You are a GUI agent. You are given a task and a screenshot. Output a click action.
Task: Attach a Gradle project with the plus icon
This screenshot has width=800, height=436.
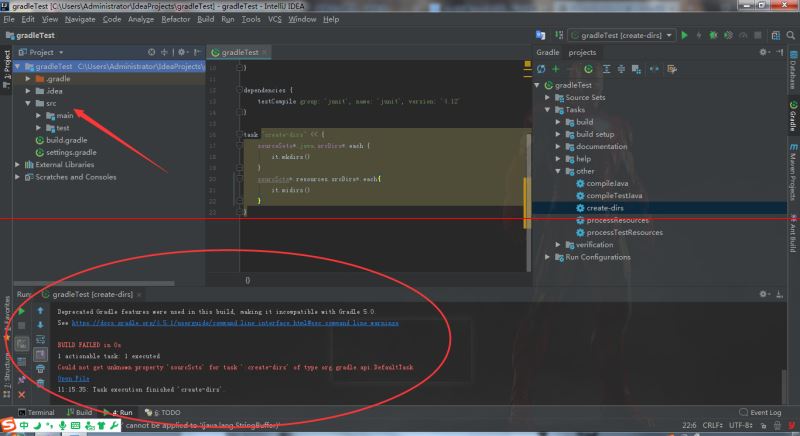(x=556, y=69)
